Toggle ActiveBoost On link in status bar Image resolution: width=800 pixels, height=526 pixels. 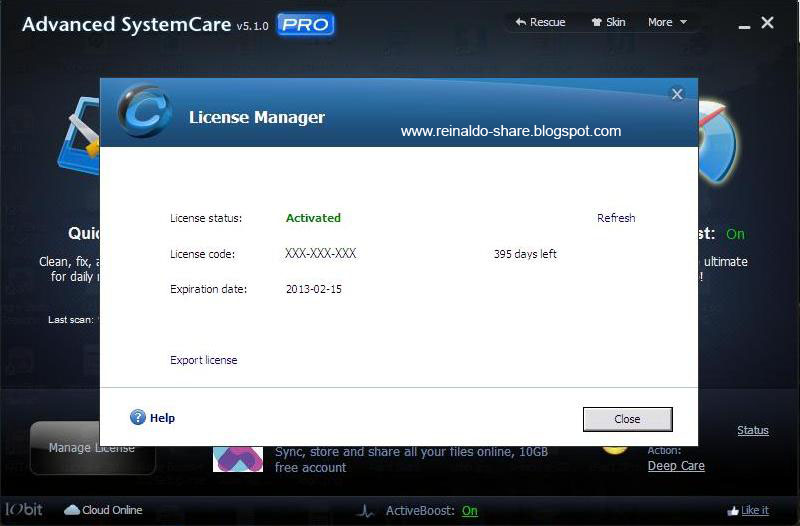click(469, 511)
